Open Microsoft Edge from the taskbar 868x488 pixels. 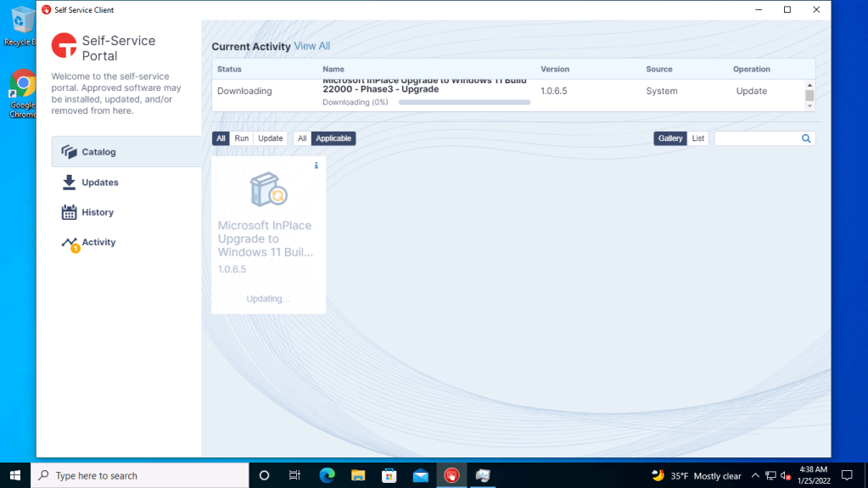pyautogui.click(x=328, y=475)
